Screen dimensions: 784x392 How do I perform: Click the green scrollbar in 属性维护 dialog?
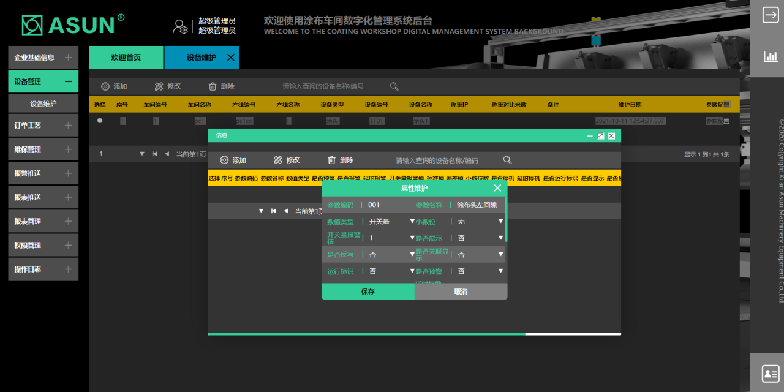point(506,219)
